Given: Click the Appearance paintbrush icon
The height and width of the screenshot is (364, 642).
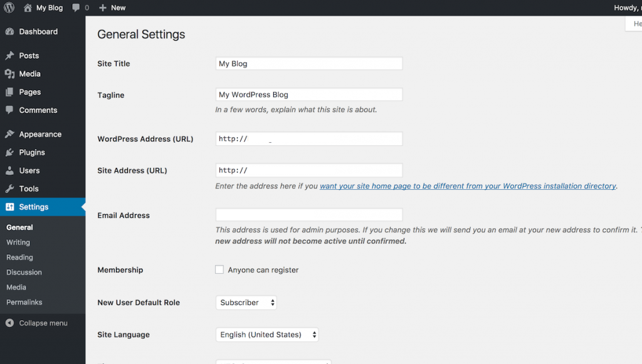Looking at the screenshot, I should pos(10,134).
